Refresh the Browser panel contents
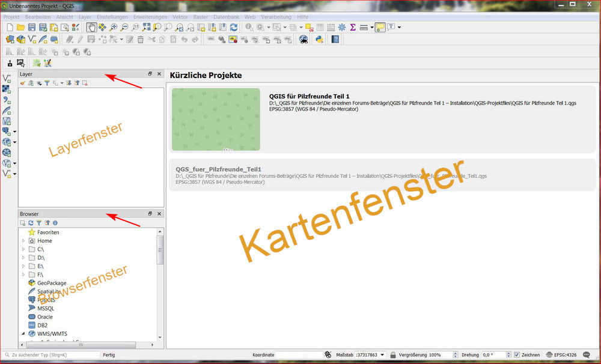Viewport: 601px width, 364px height. tap(31, 223)
